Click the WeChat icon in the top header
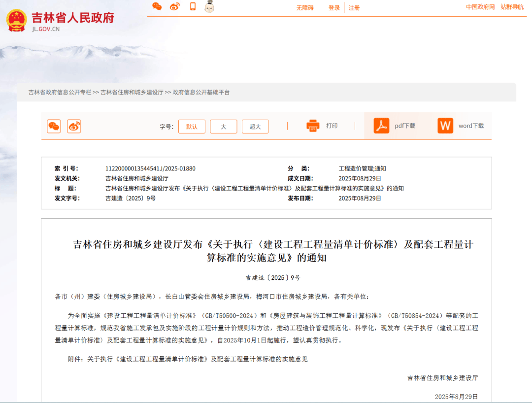 [157, 6]
